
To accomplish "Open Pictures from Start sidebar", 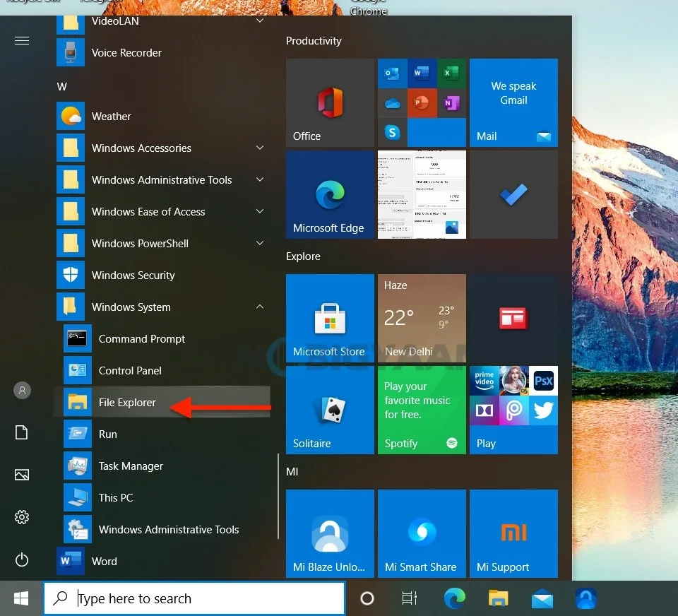I will click(x=22, y=475).
